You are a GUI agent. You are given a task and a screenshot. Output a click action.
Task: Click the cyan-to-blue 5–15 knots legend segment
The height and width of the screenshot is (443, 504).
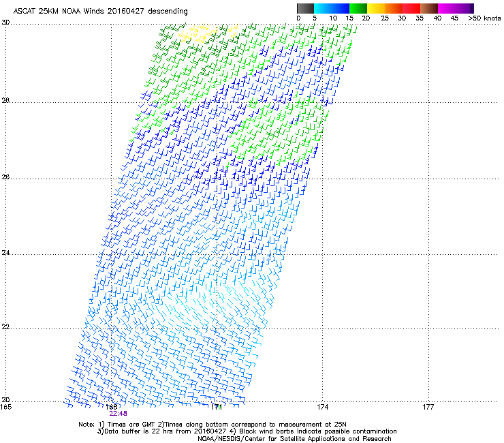point(332,8)
